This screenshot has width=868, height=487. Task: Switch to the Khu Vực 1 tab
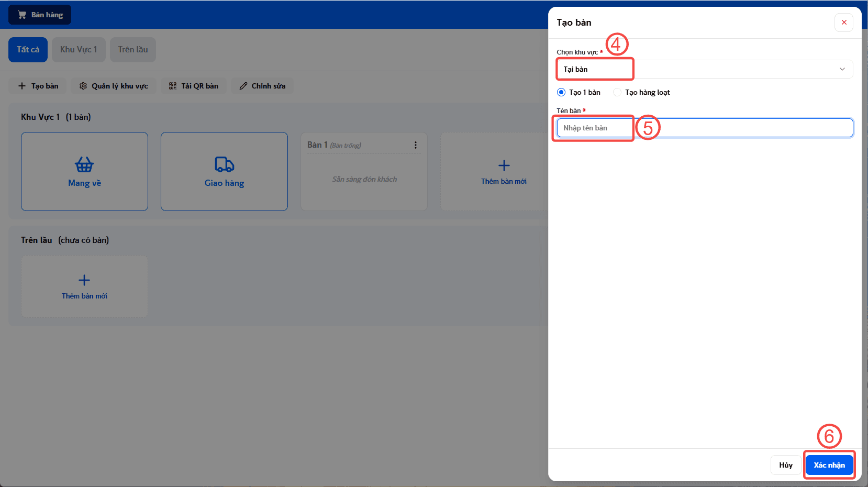[x=79, y=50]
